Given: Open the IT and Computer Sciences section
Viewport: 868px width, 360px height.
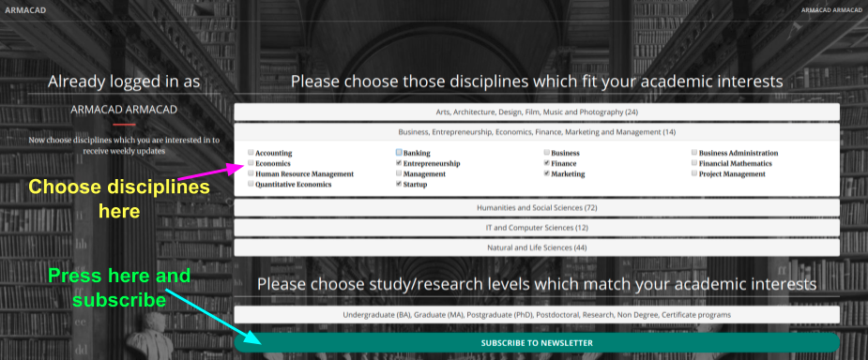Looking at the screenshot, I should [537, 228].
